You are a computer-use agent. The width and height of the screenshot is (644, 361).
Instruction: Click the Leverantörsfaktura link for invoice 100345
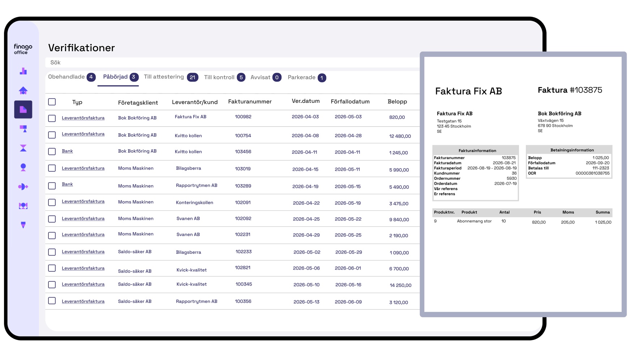(83, 284)
